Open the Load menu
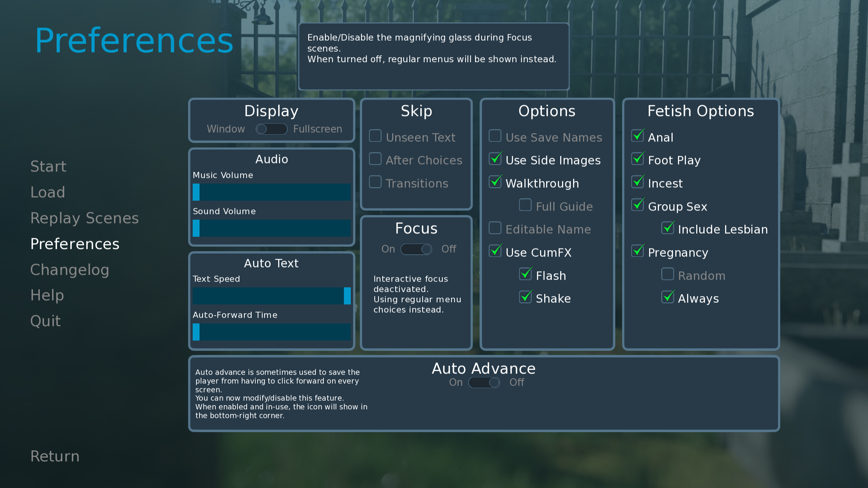 coord(48,192)
